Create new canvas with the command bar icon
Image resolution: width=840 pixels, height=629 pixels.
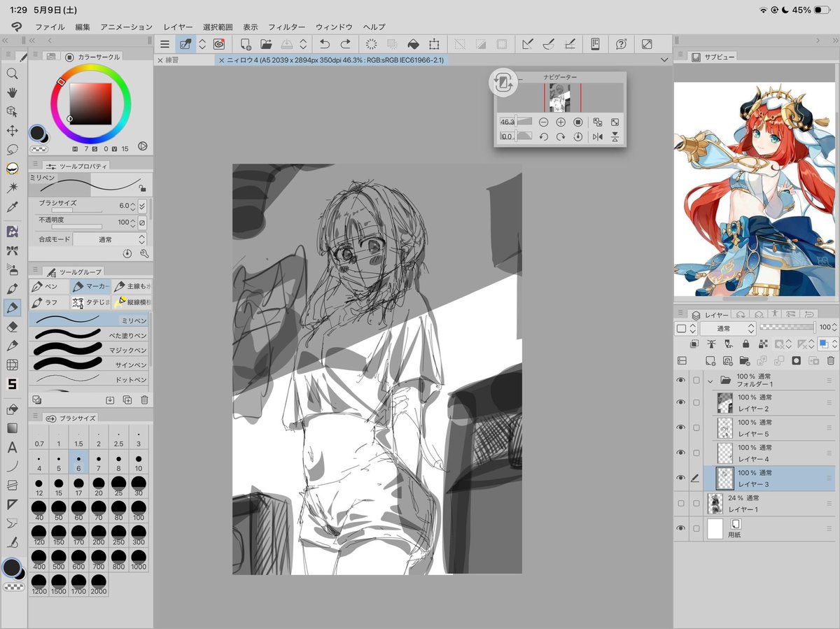[x=246, y=44]
